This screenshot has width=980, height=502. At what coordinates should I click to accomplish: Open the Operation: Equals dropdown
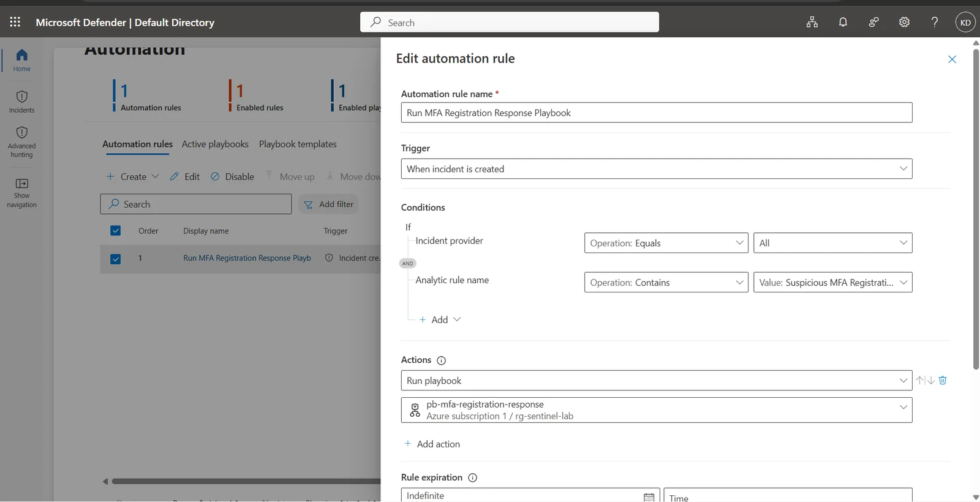[666, 243]
